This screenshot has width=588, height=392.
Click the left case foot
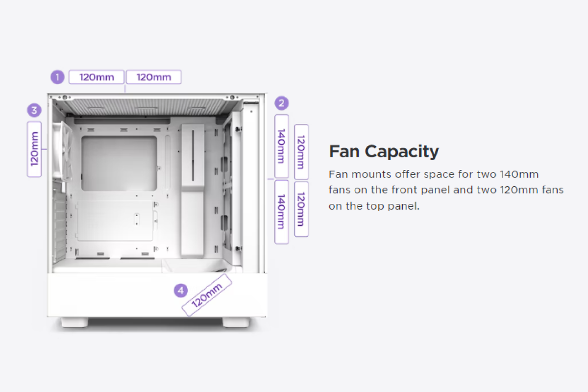[x=74, y=322]
